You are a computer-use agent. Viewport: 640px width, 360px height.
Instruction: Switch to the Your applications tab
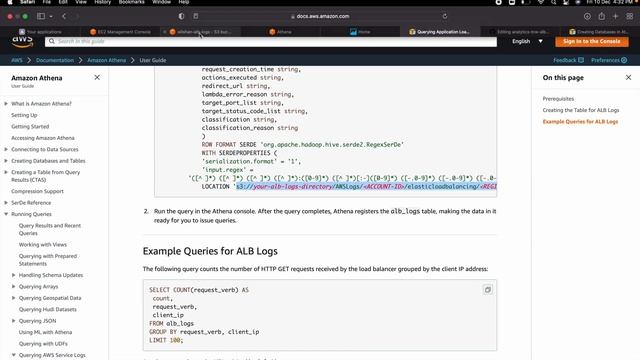[40, 31]
